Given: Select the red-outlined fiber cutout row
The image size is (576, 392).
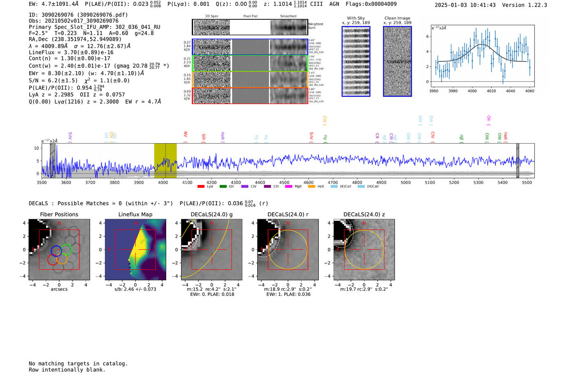Looking at the screenshot, I should click(x=250, y=95).
